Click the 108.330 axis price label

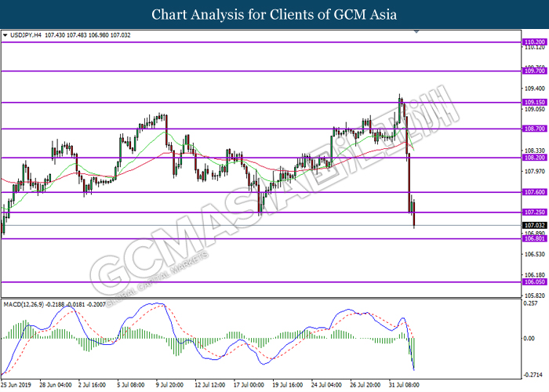pyautogui.click(x=535, y=151)
